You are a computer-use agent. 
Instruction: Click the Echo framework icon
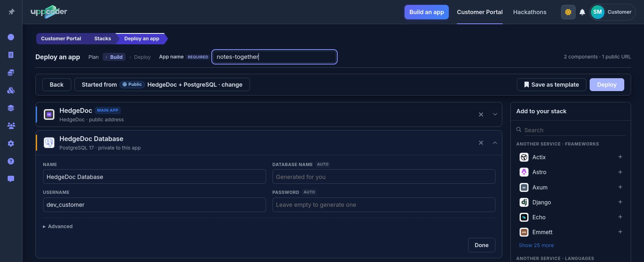(x=524, y=217)
